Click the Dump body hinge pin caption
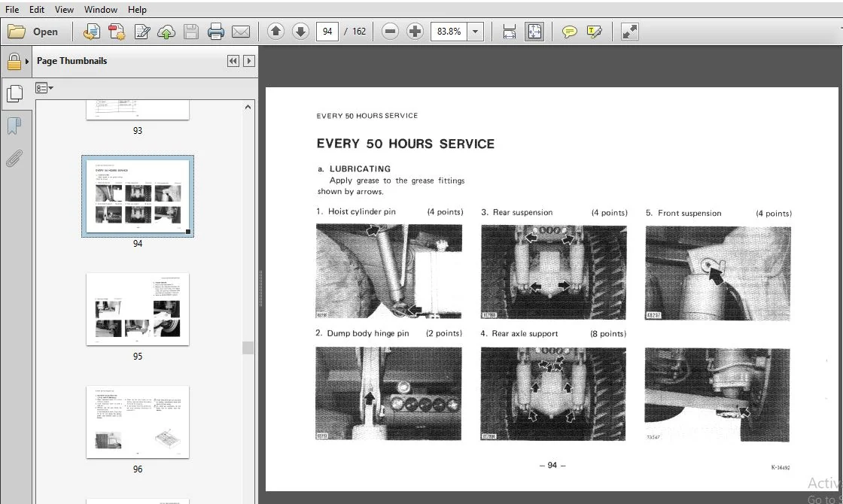The width and height of the screenshot is (843, 504). [368, 333]
